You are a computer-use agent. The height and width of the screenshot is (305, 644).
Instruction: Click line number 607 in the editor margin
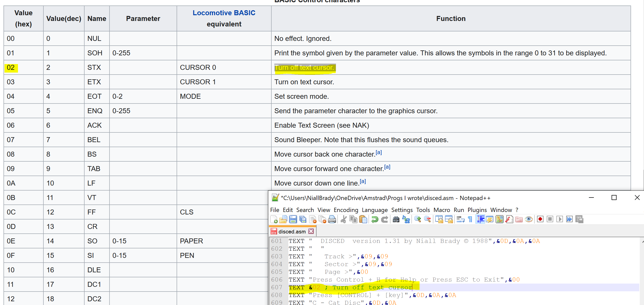(x=277, y=287)
